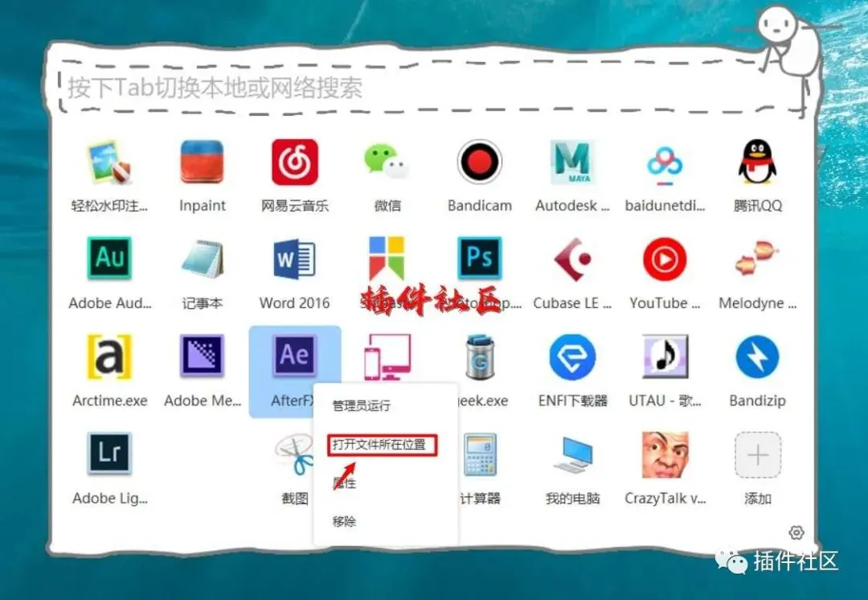The image size is (868, 600).
Task: Open Arctime.exe subtitle icon
Action: [x=109, y=356]
